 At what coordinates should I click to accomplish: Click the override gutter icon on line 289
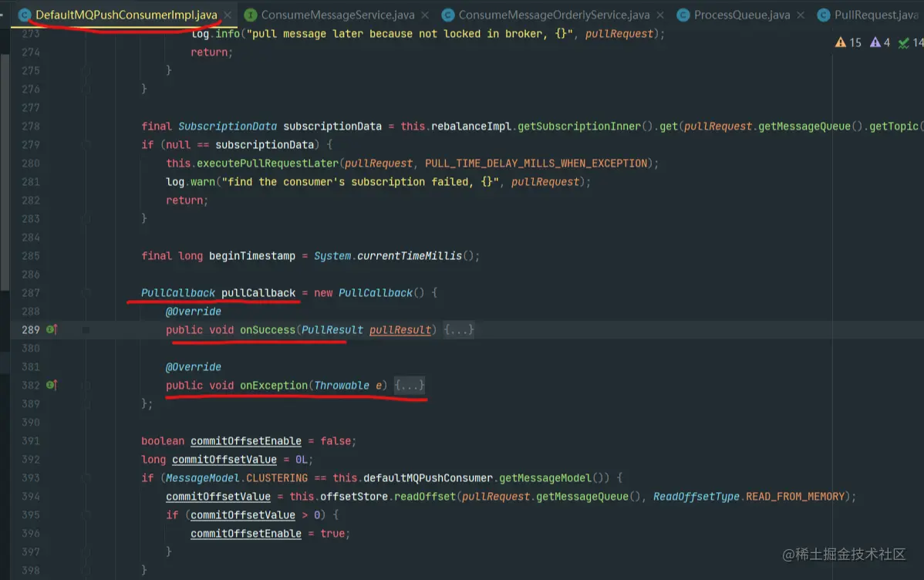[x=52, y=329]
